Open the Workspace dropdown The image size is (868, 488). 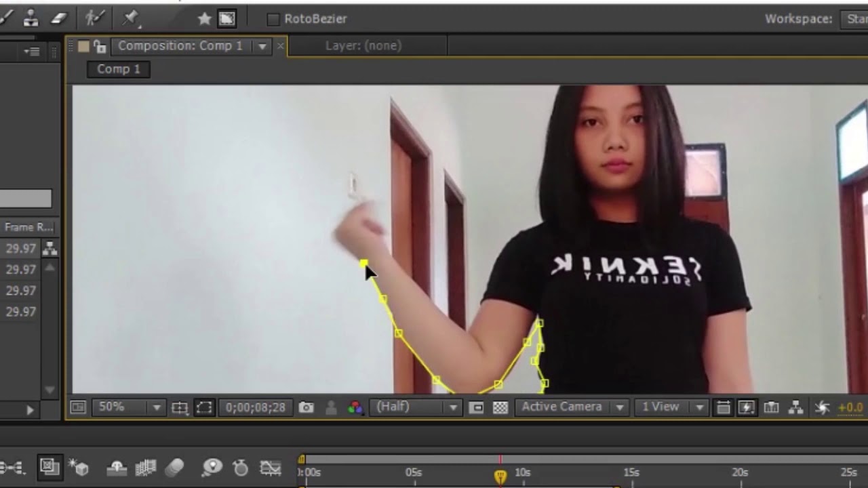854,19
